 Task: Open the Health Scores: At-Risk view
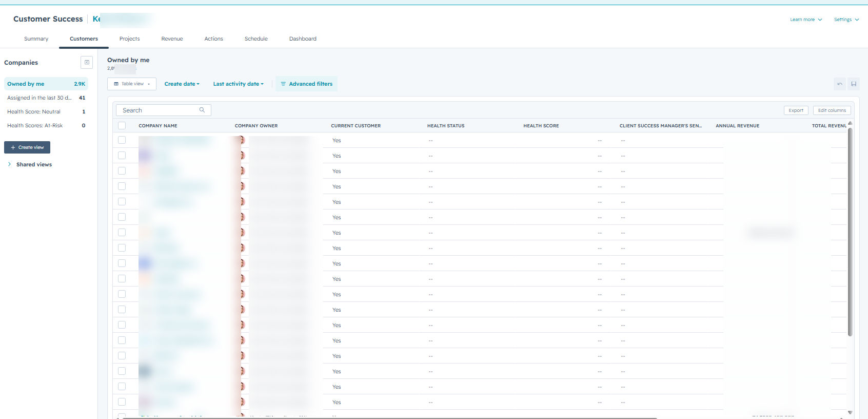[x=46, y=125]
